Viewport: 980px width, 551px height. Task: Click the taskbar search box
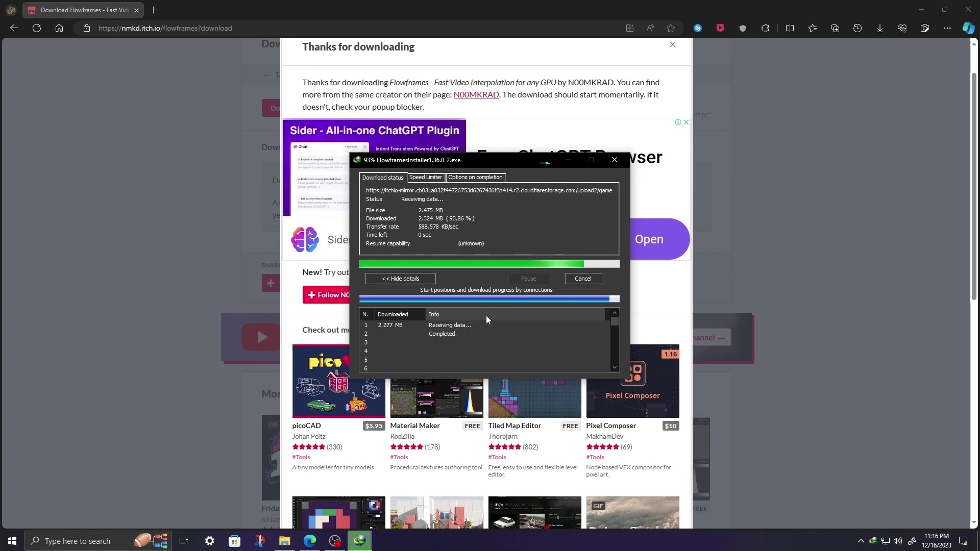[97, 541]
